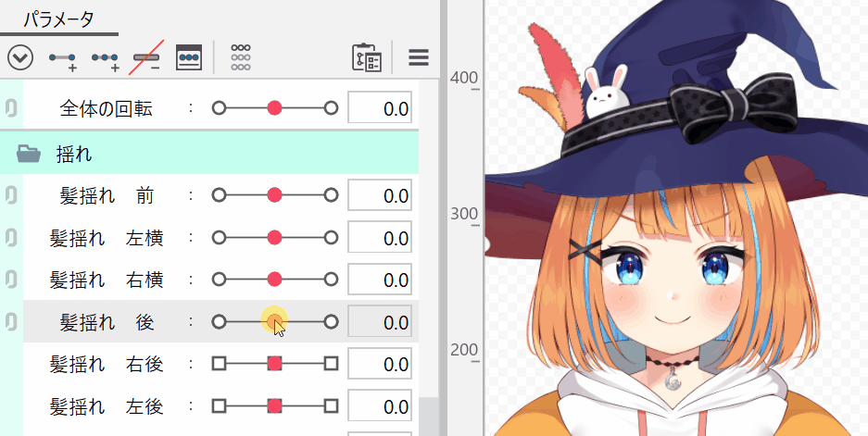Toggle the lock clip for 全体の回転
The height and width of the screenshot is (436, 868).
coord(11,108)
